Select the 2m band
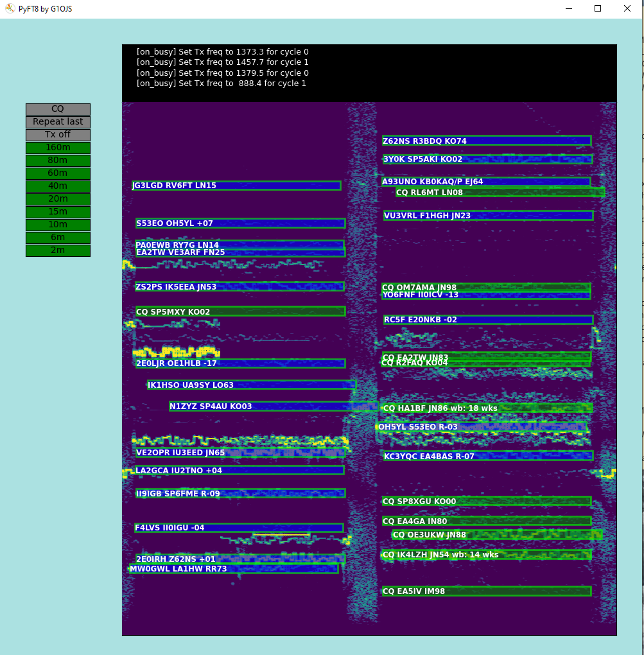This screenshot has width=644, height=655. click(x=58, y=250)
